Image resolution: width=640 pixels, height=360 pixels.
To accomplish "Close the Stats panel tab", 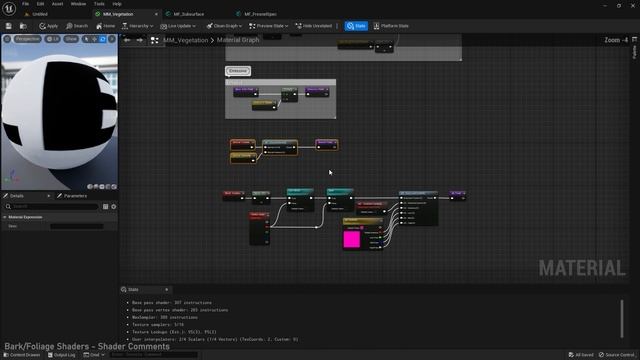I will tap(167, 290).
